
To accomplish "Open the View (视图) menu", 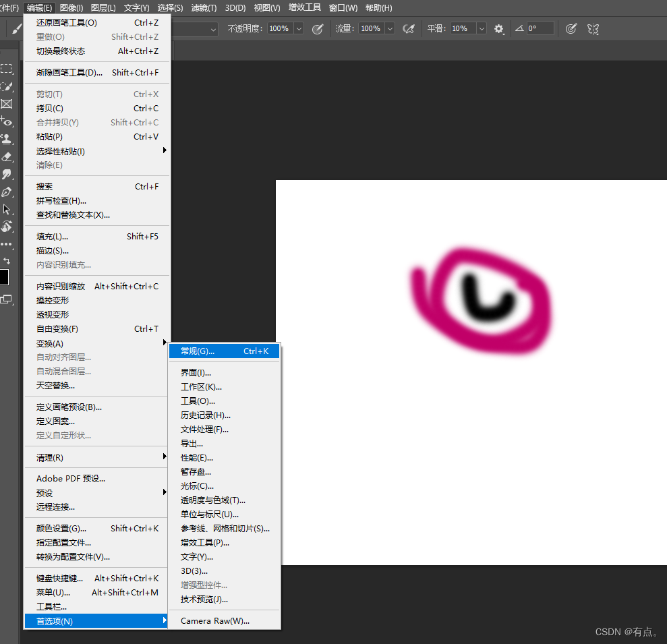I will 267,7.
